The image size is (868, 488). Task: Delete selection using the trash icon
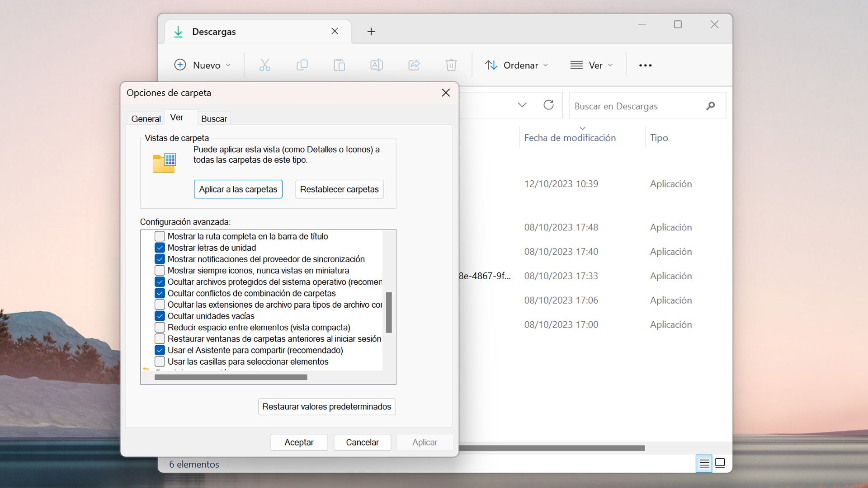point(451,65)
